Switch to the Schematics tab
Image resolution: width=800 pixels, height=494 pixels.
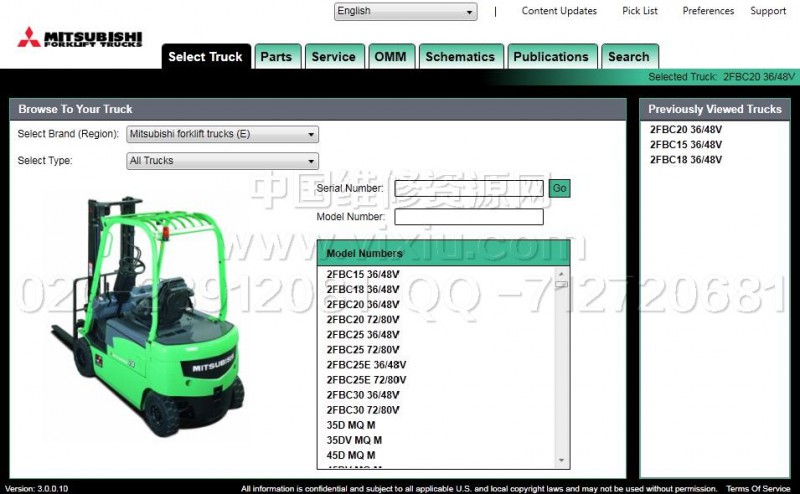click(x=460, y=57)
